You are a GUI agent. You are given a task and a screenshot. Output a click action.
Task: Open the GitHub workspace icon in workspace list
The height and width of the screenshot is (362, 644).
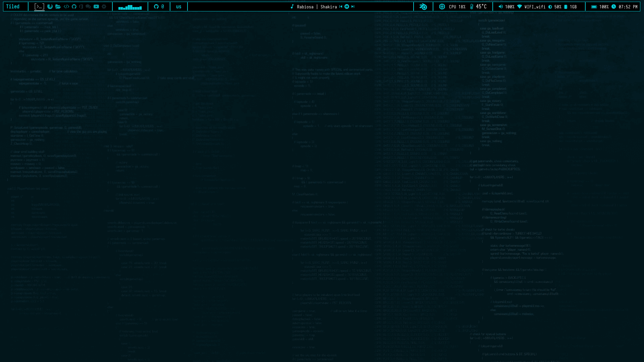74,7
